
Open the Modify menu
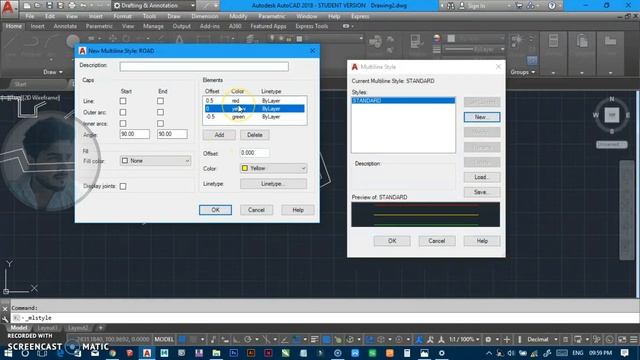pos(238,16)
